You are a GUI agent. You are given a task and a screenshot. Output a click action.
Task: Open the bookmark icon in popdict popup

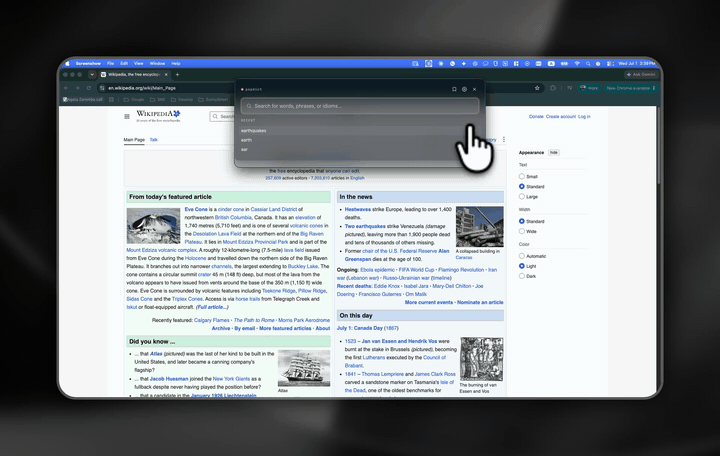[x=454, y=89]
